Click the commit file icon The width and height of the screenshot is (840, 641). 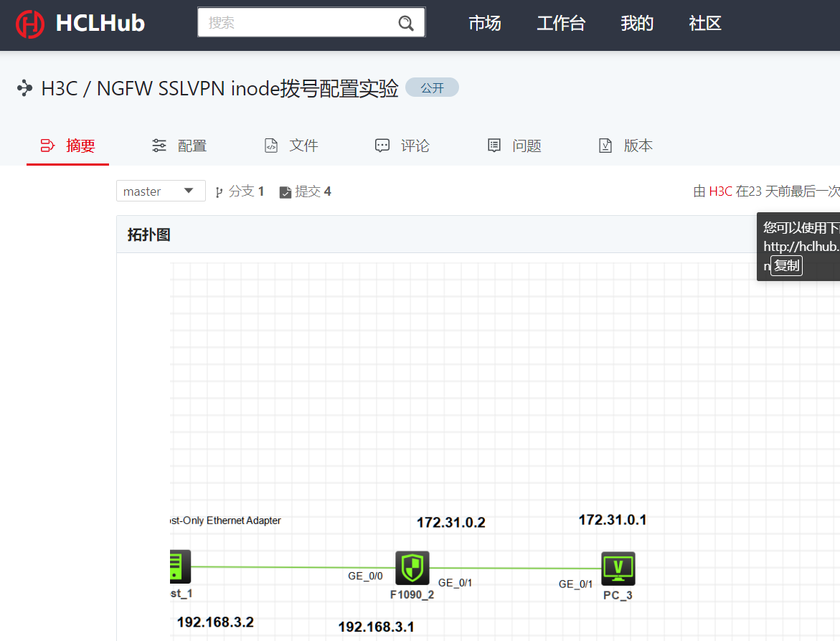(x=285, y=193)
